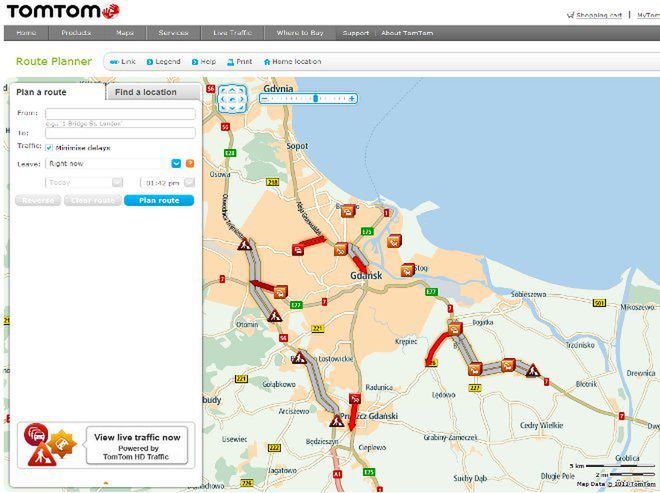Image resolution: width=660 pixels, height=493 pixels.
Task: Open the Services menu item
Action: point(173,33)
